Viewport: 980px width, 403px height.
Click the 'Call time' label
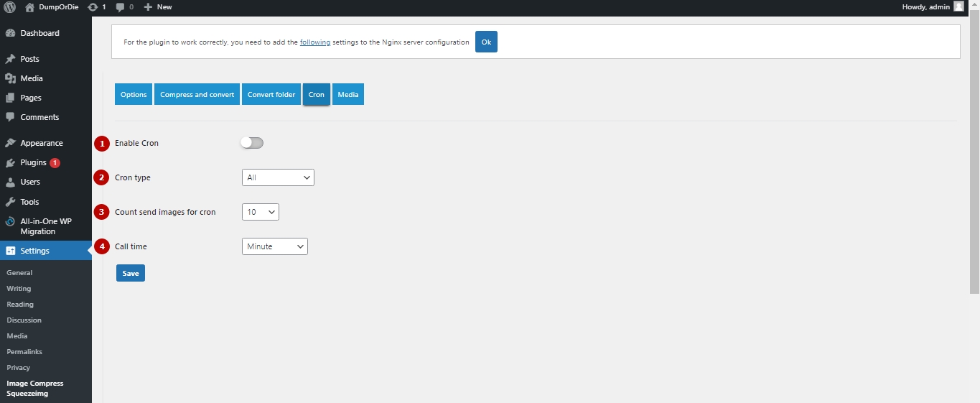[x=131, y=246]
